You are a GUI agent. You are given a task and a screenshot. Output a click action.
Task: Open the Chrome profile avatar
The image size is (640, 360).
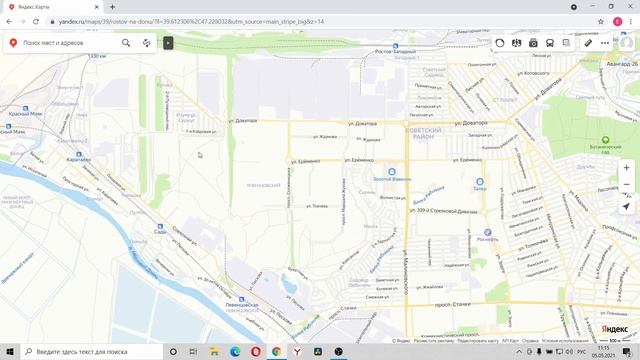coord(618,22)
